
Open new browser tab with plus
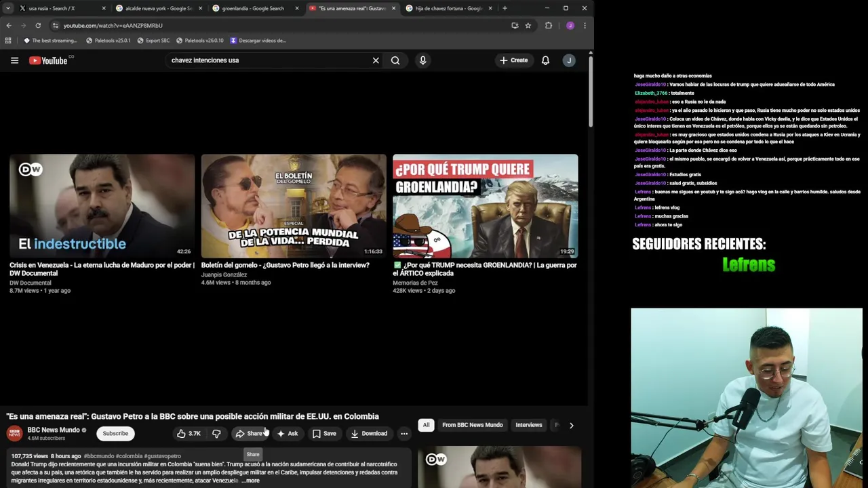pyautogui.click(x=505, y=8)
